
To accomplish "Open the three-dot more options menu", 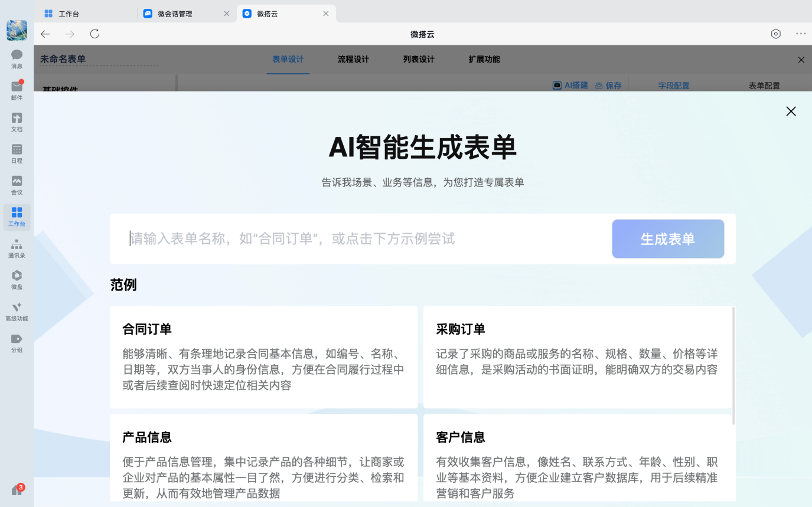I will click(801, 34).
